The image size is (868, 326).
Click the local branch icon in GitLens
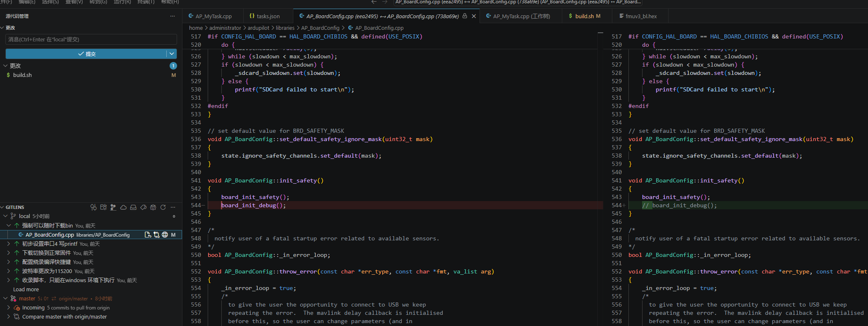pyautogui.click(x=13, y=216)
